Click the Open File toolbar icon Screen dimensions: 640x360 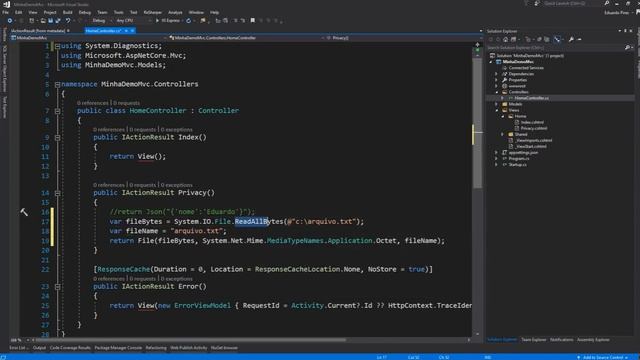43,20
